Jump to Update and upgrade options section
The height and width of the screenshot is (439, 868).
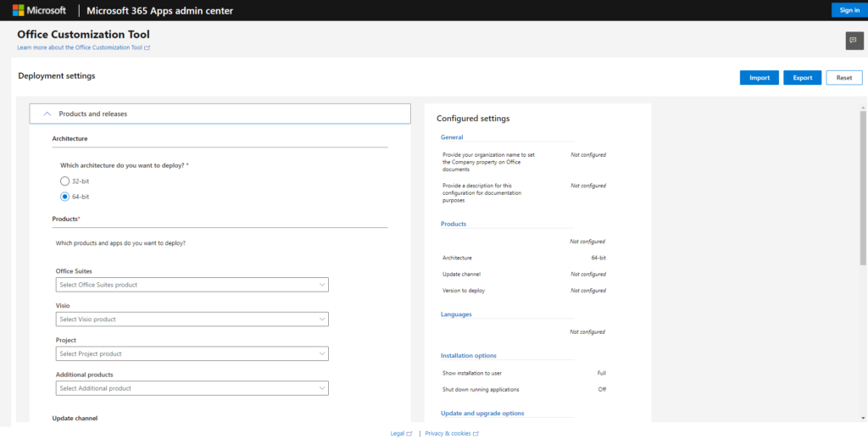pos(482,413)
